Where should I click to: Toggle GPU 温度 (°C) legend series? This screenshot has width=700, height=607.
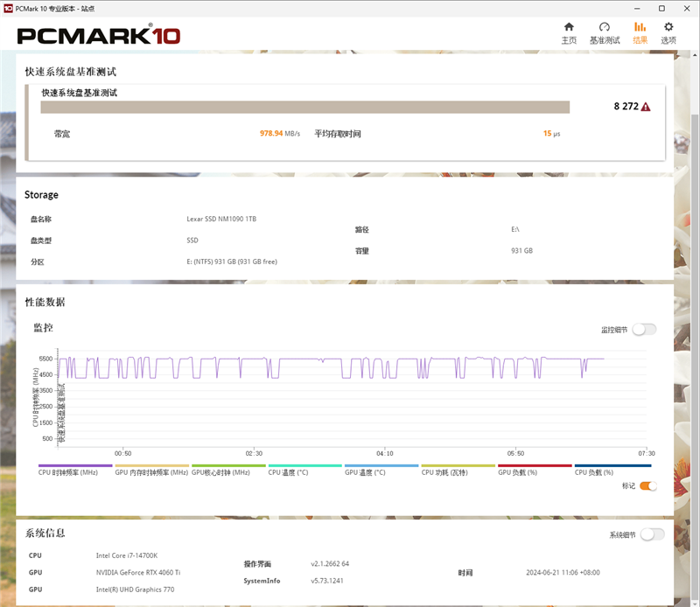381,471
